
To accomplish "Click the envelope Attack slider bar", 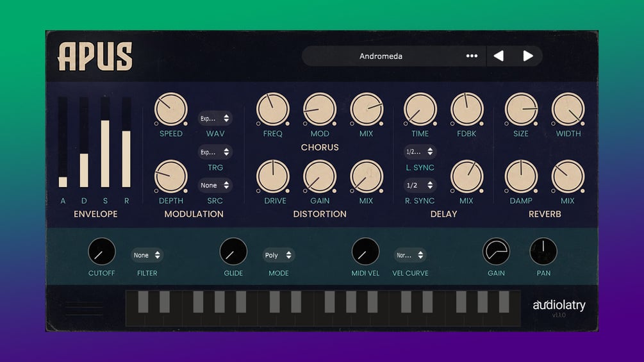I will point(63,142).
